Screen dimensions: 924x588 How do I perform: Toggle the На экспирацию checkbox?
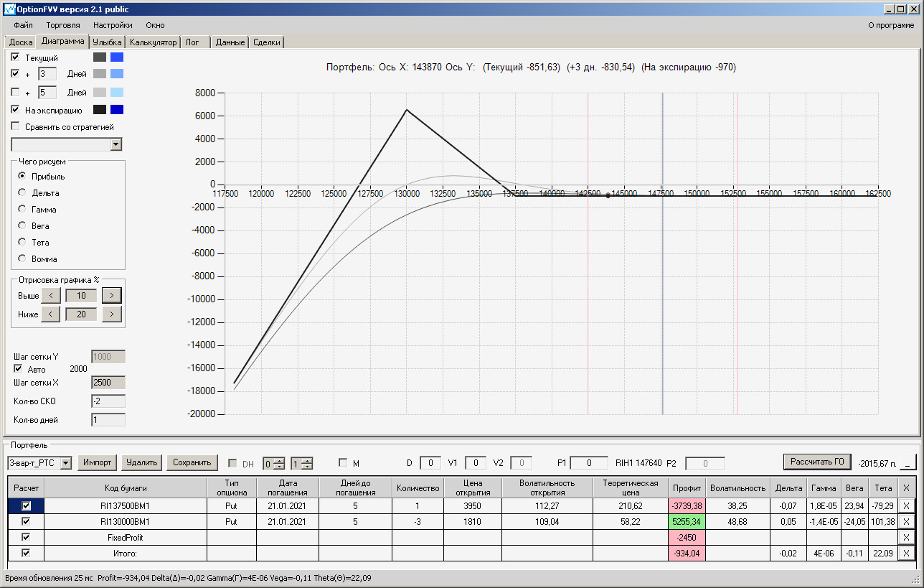(x=16, y=110)
